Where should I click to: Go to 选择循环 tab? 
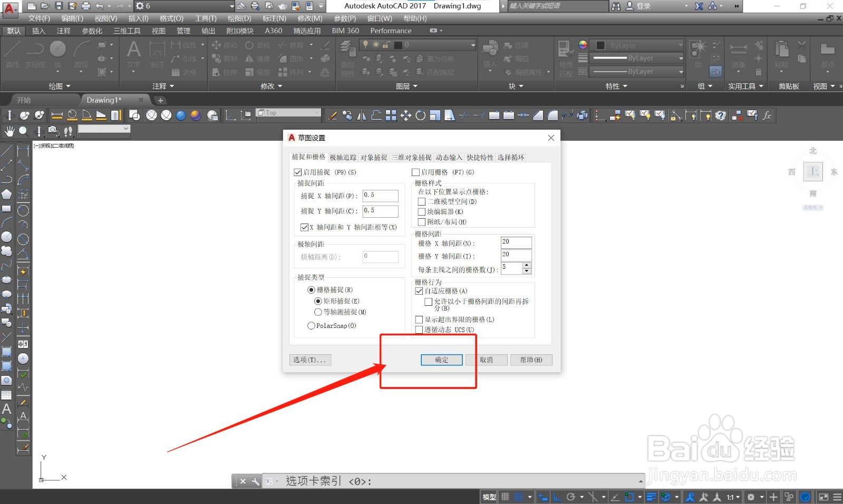click(x=511, y=157)
